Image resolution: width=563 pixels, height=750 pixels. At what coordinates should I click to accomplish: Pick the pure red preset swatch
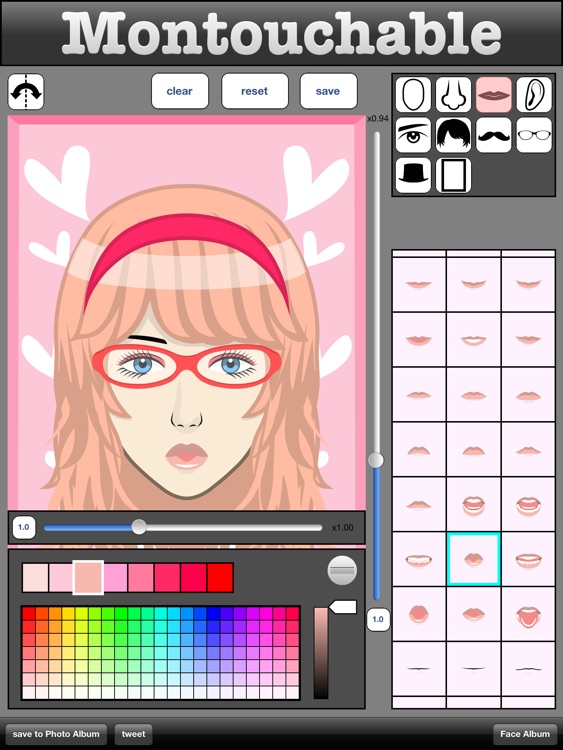220,578
